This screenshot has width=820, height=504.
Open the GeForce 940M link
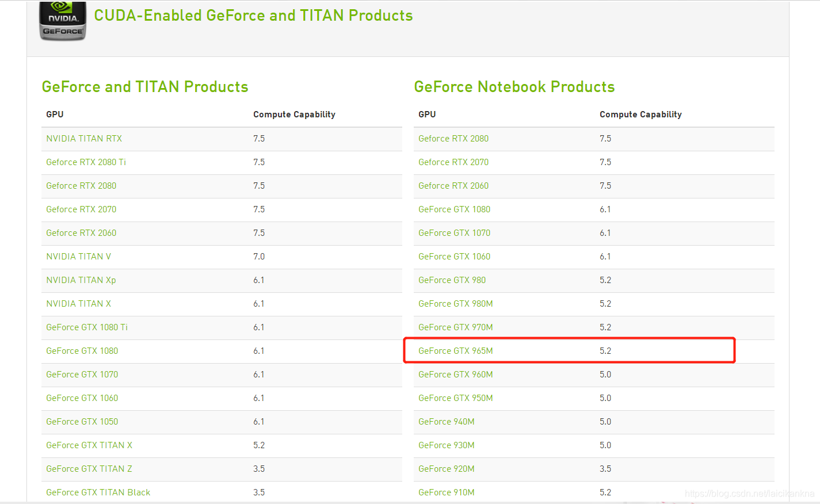click(447, 422)
